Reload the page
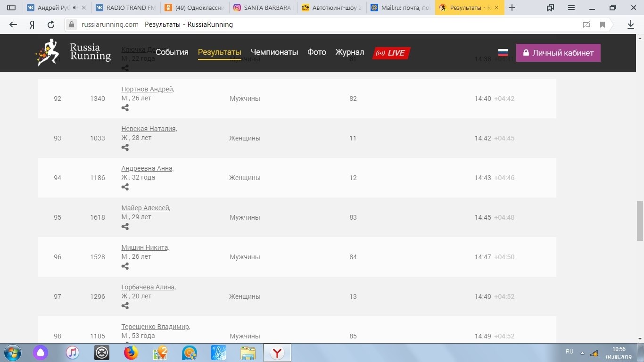 click(51, 25)
